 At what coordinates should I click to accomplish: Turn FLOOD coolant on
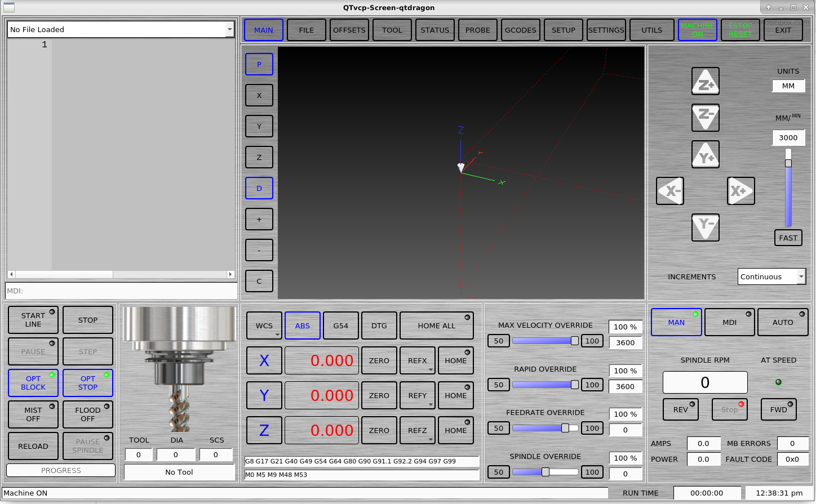[88, 414]
